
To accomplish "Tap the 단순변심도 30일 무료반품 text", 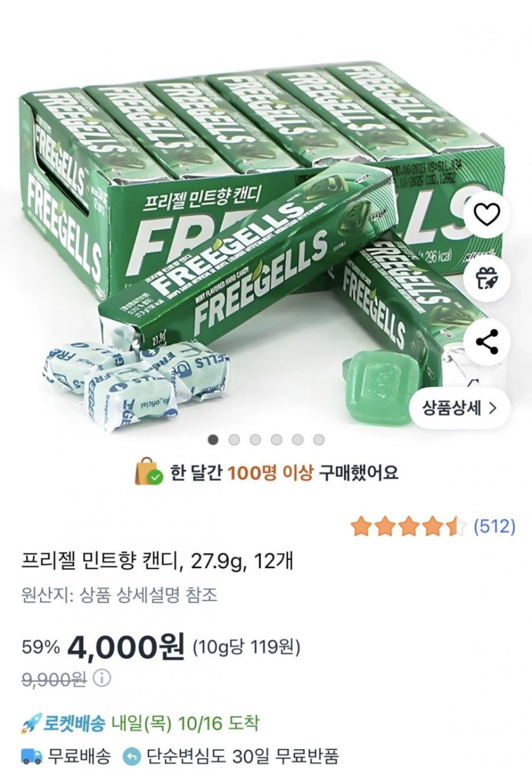I will coord(243,756).
